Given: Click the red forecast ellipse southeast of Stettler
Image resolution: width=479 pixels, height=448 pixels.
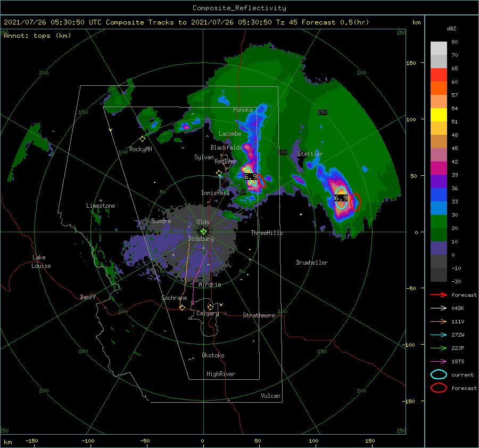Looking at the screenshot, I should tap(356, 202).
